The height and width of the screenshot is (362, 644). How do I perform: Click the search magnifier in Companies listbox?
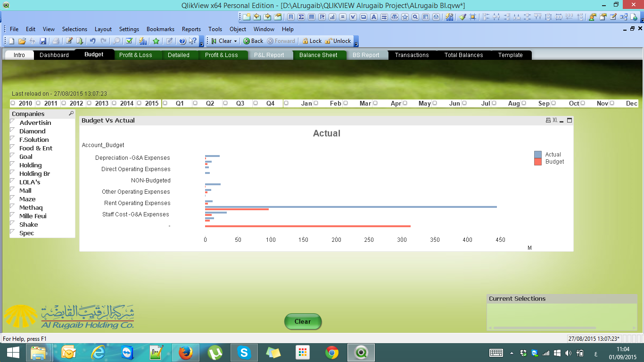click(71, 114)
